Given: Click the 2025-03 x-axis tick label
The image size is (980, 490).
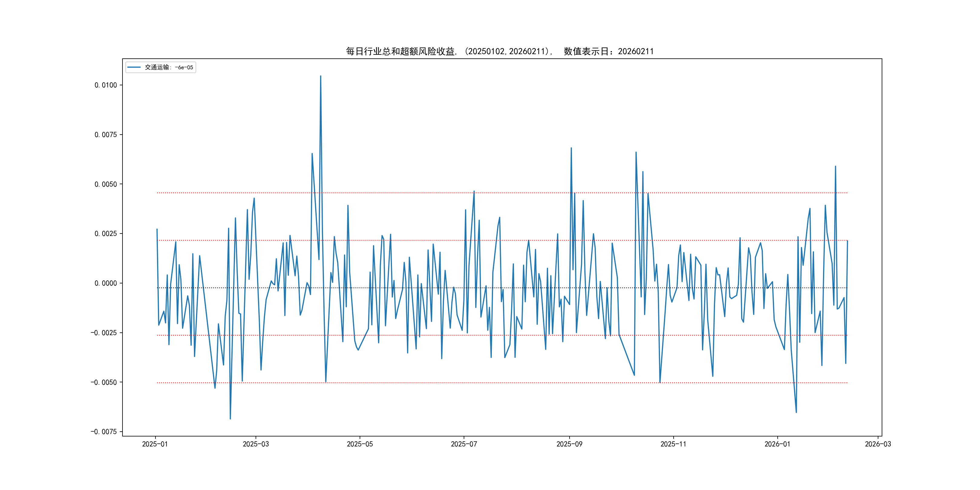Looking at the screenshot, I should [256, 444].
